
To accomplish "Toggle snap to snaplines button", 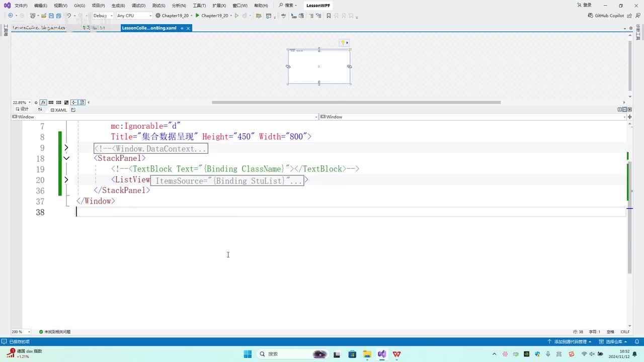I will (74, 103).
